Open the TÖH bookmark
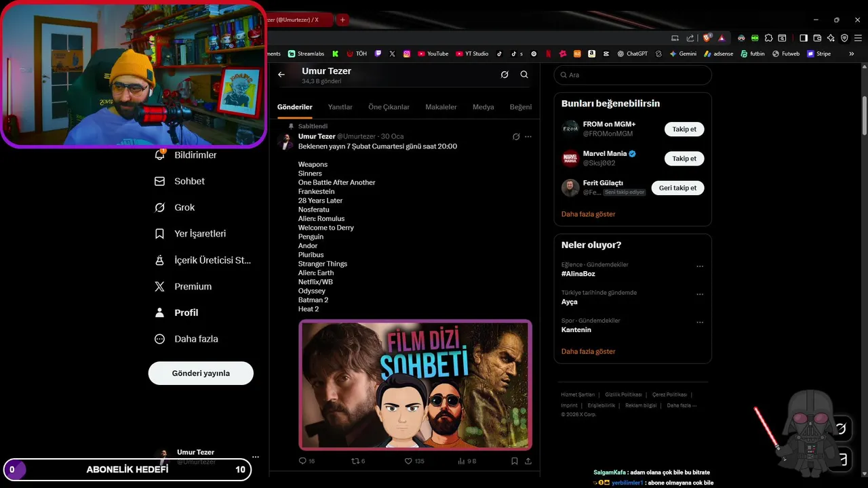The height and width of the screenshot is (488, 868). pos(357,54)
